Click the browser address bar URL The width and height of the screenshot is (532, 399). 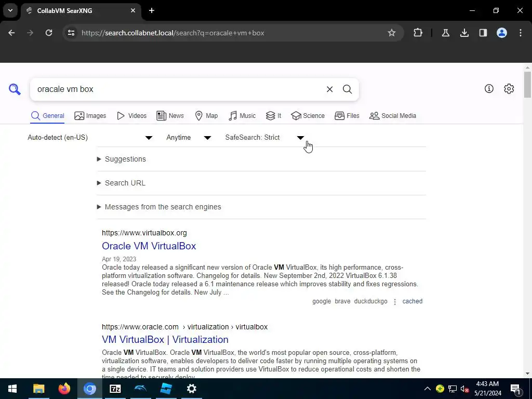pyautogui.click(x=172, y=33)
